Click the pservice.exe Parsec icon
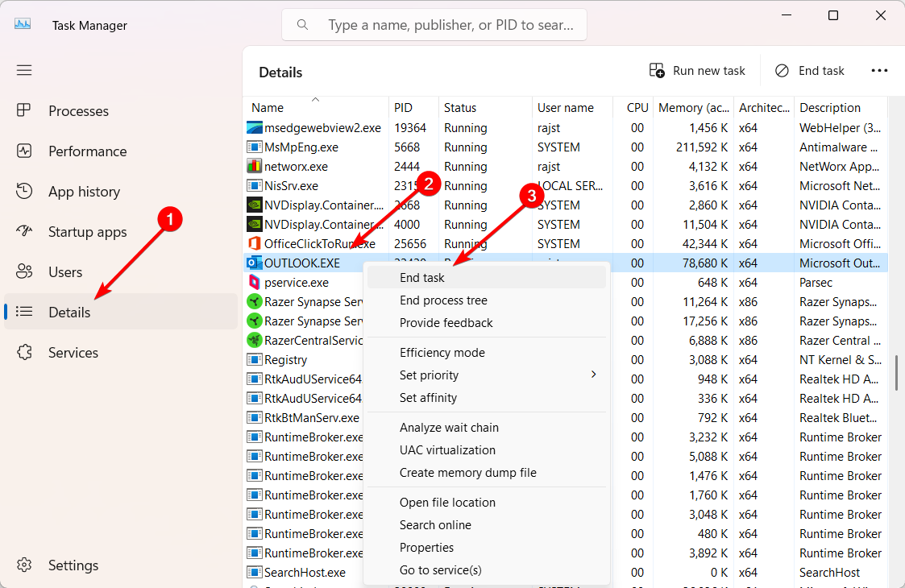Viewport: 905px width, 588px height. click(x=254, y=282)
